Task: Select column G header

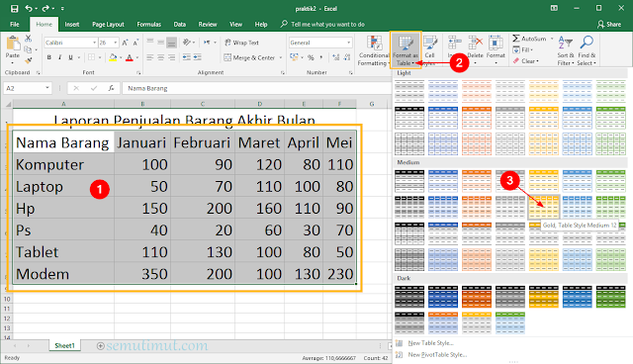Action: [x=372, y=104]
